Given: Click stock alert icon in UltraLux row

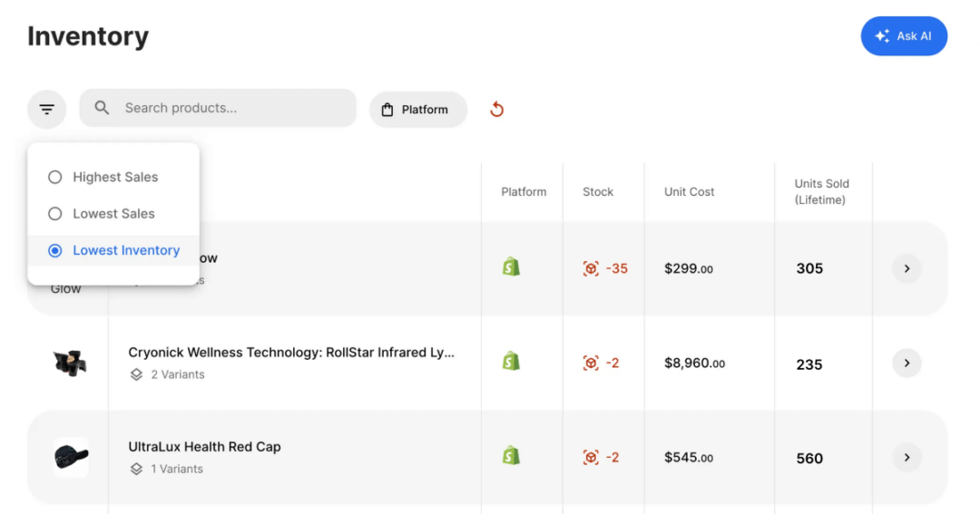Looking at the screenshot, I should click(x=591, y=457).
